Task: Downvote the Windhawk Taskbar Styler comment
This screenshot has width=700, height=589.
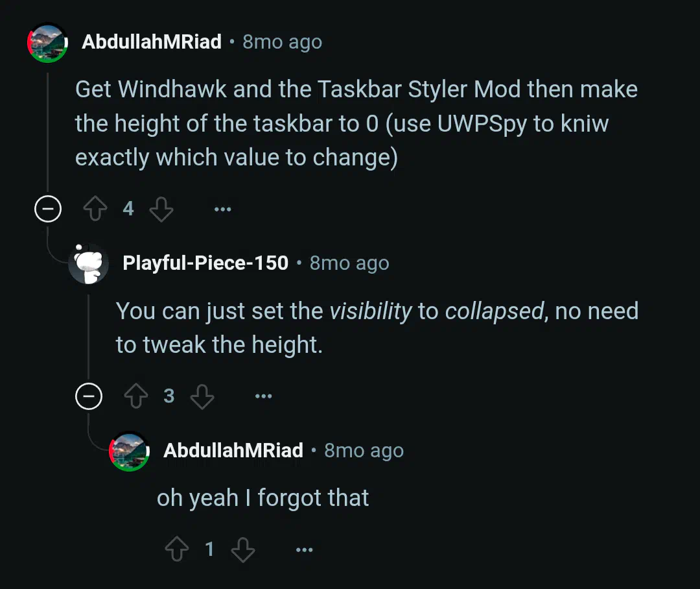Action: click(x=161, y=209)
